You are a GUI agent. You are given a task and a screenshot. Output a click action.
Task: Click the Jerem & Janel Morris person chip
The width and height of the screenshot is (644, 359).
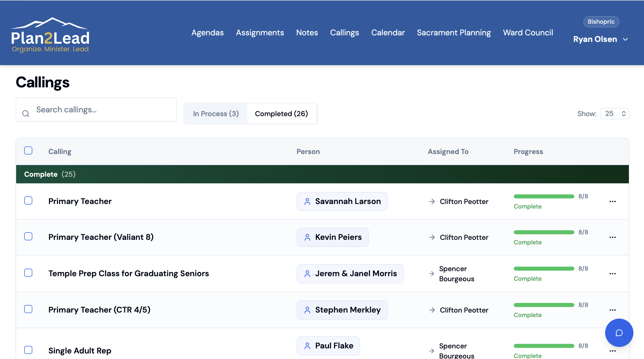[350, 273]
